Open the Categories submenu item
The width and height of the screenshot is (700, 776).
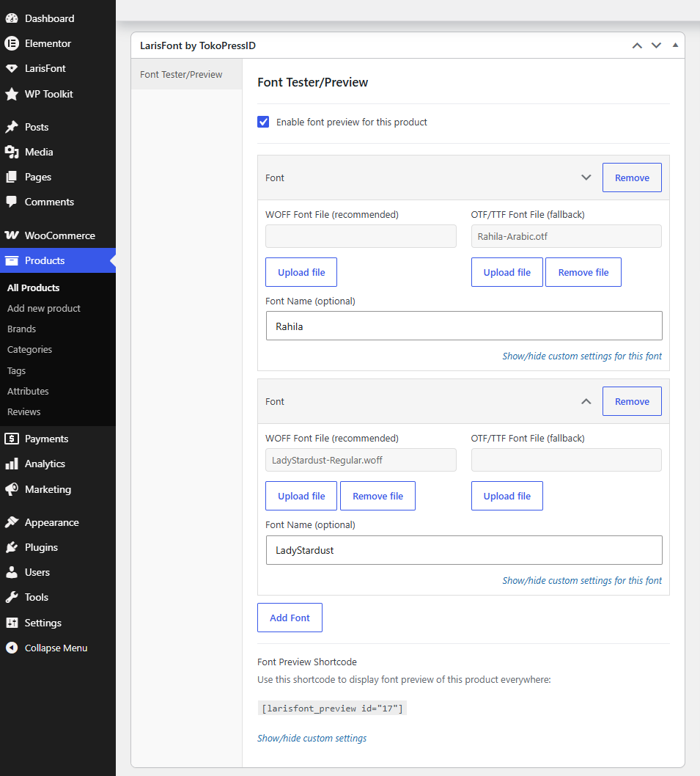[29, 349]
